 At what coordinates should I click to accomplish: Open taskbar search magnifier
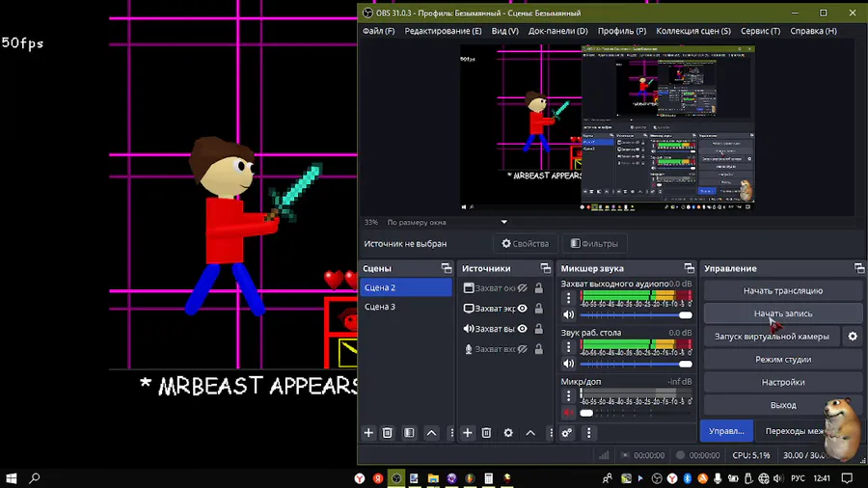coord(35,478)
